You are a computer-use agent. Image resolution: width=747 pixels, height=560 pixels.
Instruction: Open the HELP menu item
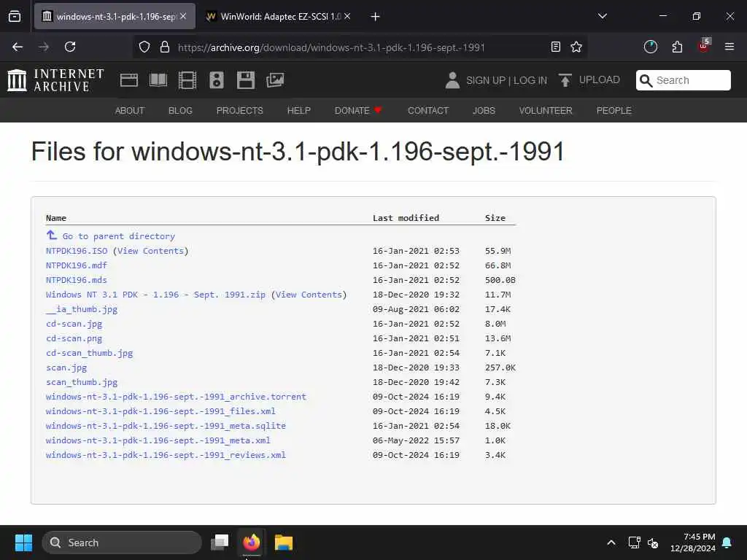298,111
